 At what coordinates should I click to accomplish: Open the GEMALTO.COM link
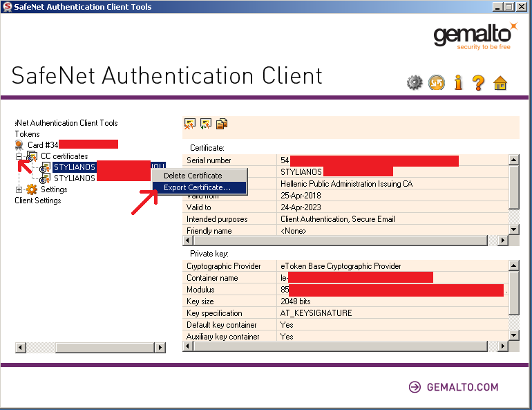(x=462, y=387)
